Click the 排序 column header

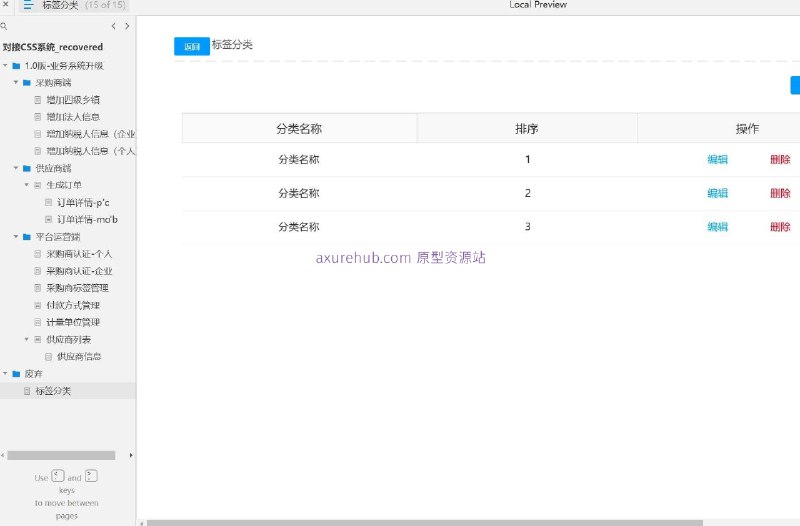tap(527, 129)
